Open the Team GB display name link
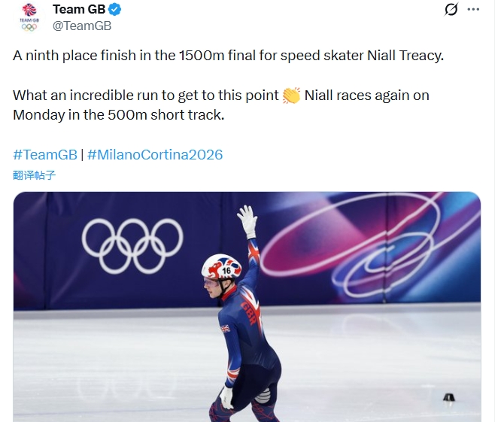 coord(79,10)
